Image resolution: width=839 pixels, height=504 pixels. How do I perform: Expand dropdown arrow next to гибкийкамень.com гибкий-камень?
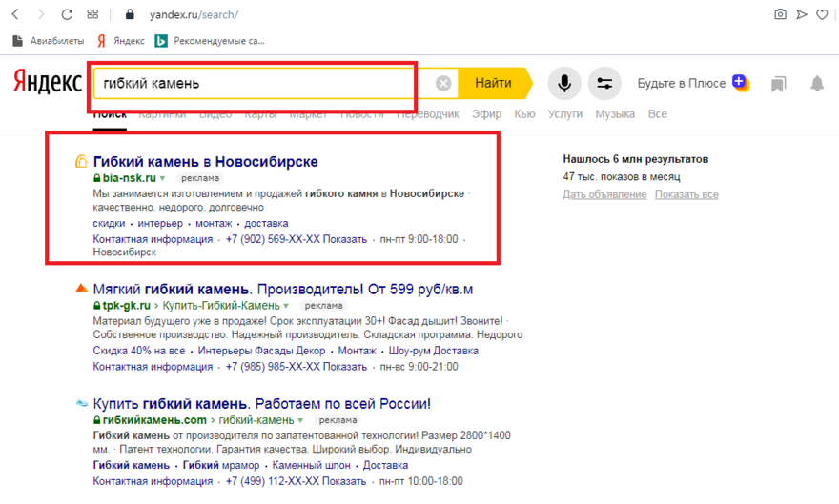click(300, 420)
